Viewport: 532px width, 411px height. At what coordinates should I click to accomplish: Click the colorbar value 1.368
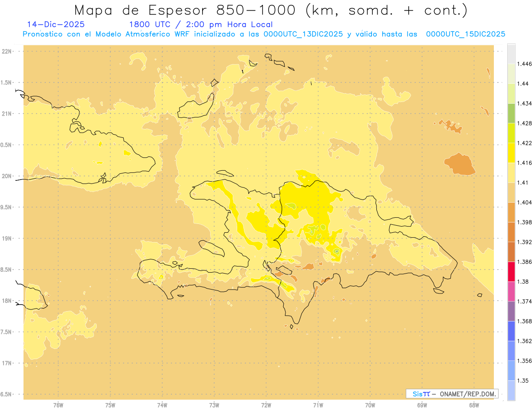pyautogui.click(x=525, y=321)
